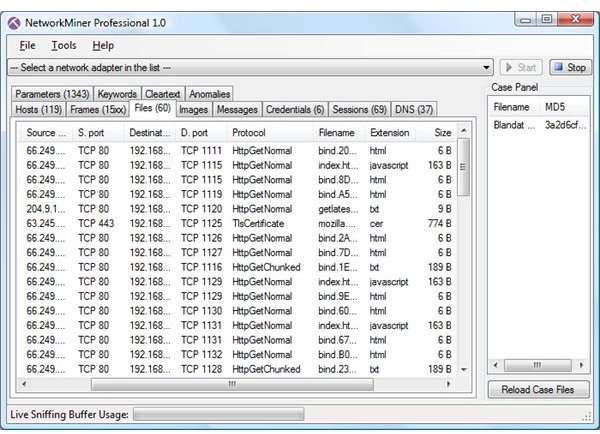Sort by the Size column header
The height and width of the screenshot is (434, 600).
(x=437, y=133)
